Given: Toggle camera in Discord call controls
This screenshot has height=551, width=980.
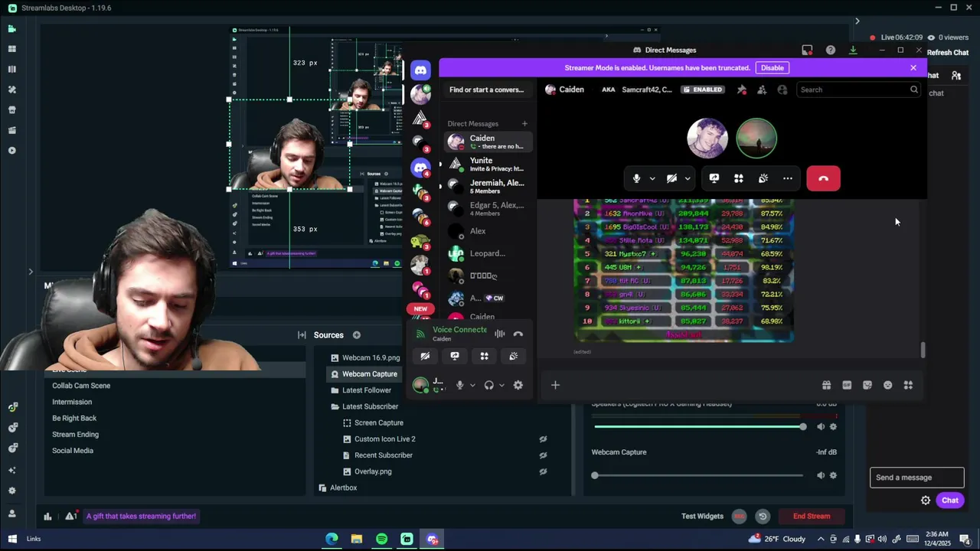Looking at the screenshot, I should pyautogui.click(x=671, y=178).
